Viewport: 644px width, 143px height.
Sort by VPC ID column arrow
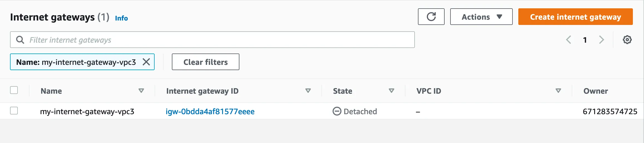pyautogui.click(x=558, y=91)
